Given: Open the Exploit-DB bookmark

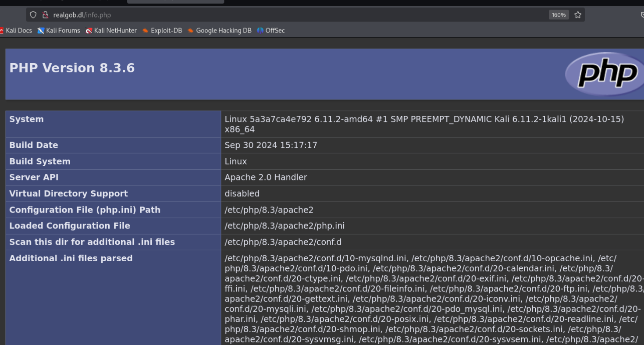Looking at the screenshot, I should pyautogui.click(x=162, y=31).
